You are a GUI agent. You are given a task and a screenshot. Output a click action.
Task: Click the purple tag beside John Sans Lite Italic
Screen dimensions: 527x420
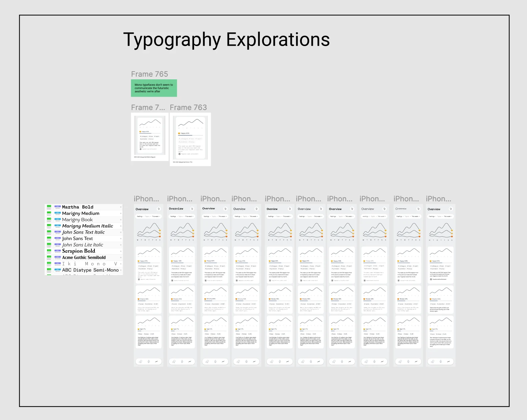[58, 244]
